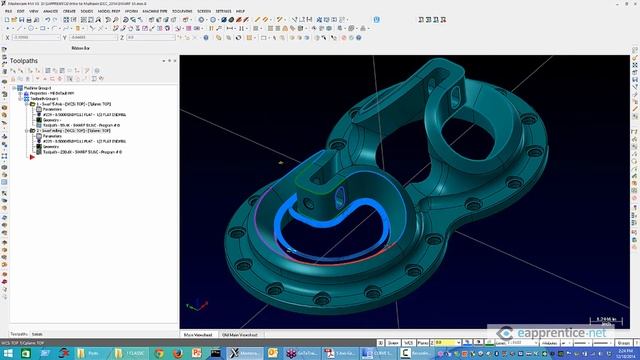This screenshot has width=640, height=360.
Task: Toggle toolpath display on selected operations
Action: tap(20, 79)
